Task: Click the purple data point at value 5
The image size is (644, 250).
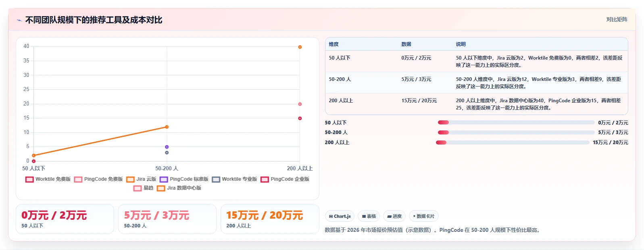Action: pos(167,147)
